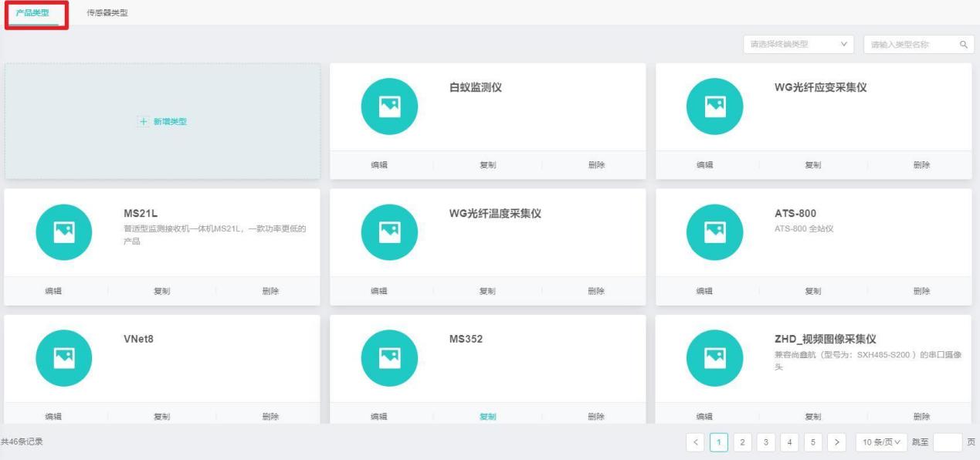Click 编辑 on the 白蚁监测仪 card
The height and width of the screenshot is (460, 980).
tap(379, 165)
